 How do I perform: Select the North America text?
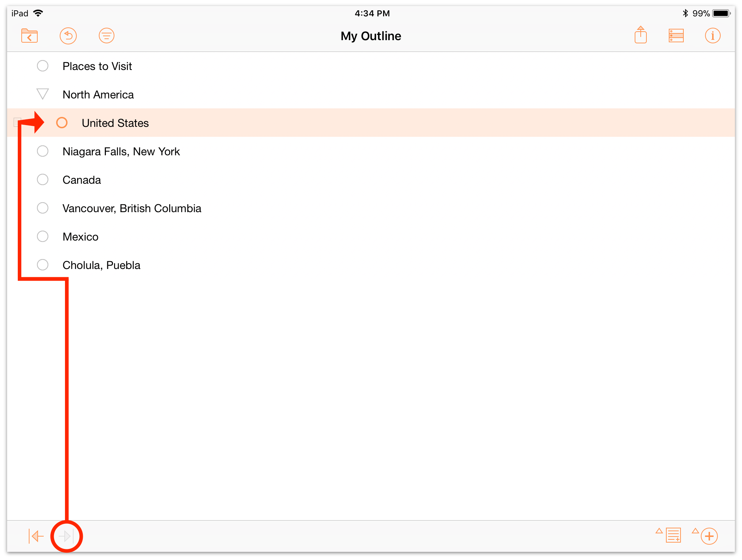[x=98, y=95]
